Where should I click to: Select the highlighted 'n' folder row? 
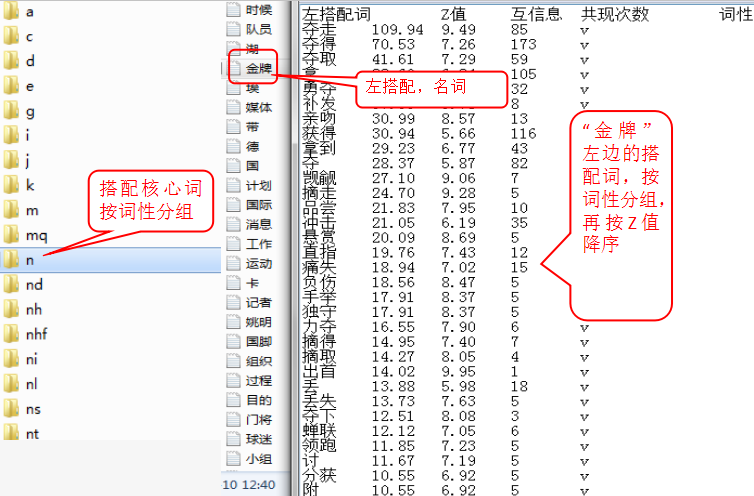click(111, 260)
